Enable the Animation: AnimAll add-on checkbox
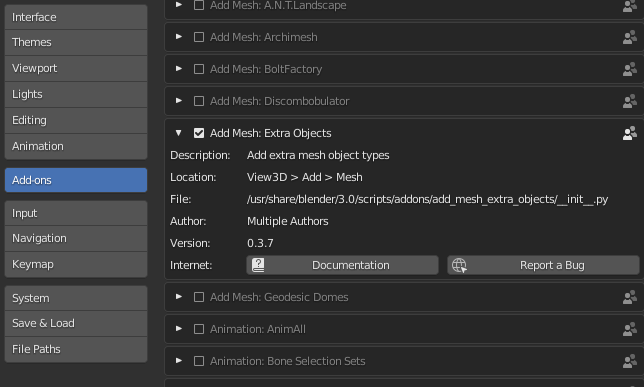The image size is (644, 387). point(199,329)
